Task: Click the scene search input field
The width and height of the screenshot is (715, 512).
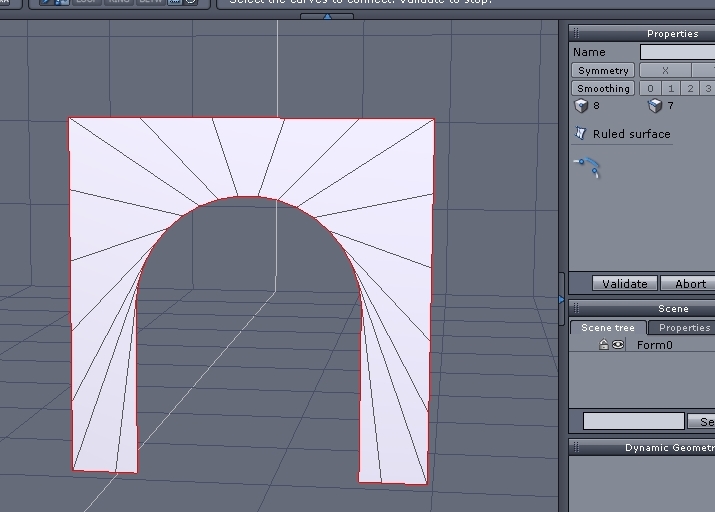Action: [x=634, y=422]
